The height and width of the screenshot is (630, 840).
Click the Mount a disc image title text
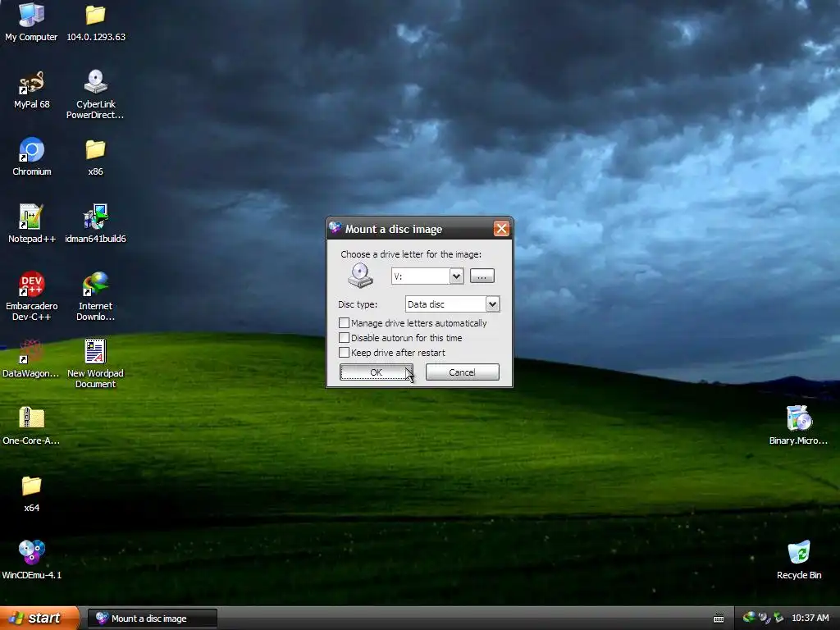(394, 230)
